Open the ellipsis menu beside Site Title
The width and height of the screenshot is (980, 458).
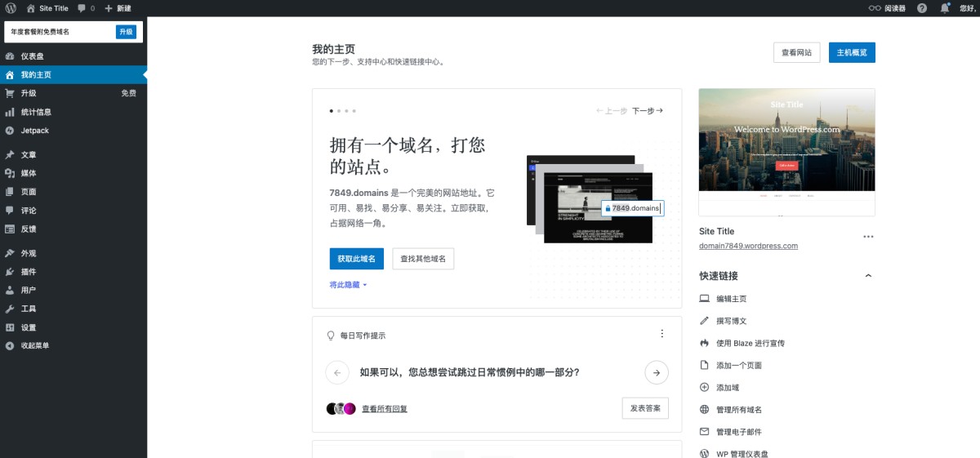[868, 237]
